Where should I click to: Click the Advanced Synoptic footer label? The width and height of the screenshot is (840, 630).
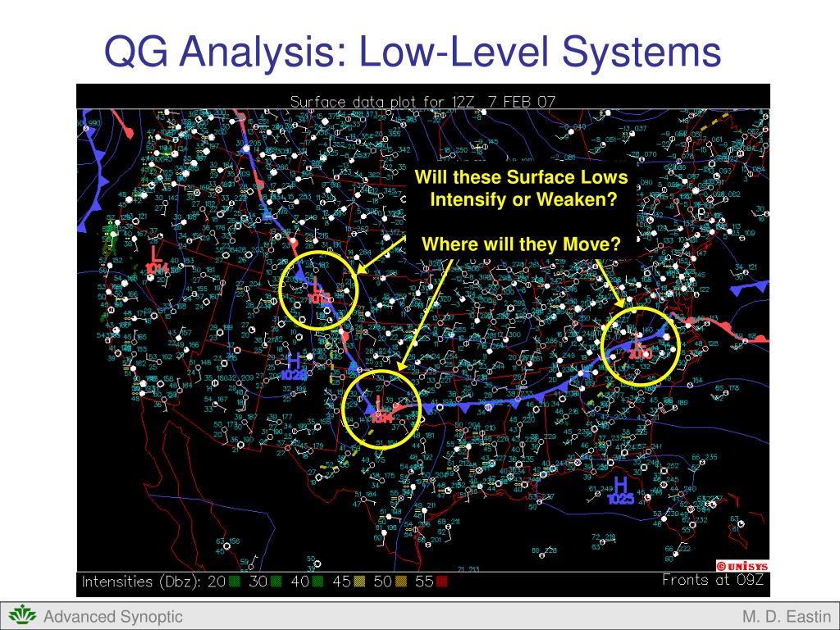point(113,617)
